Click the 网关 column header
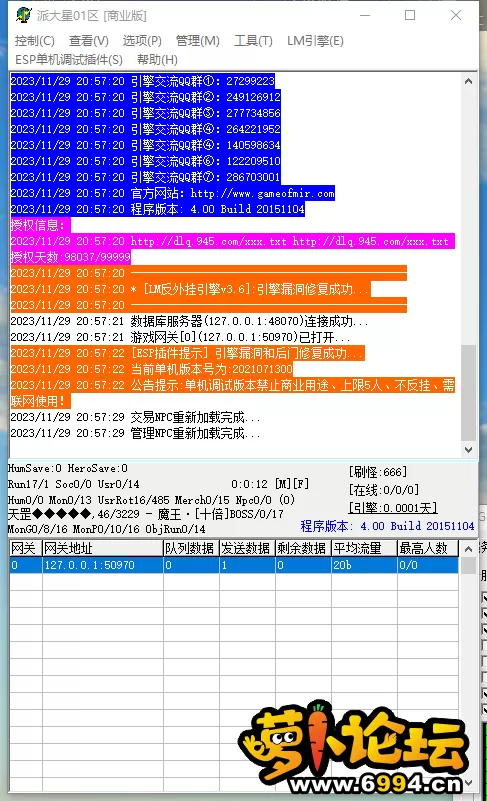The width and height of the screenshot is (487, 801). pos(26,549)
